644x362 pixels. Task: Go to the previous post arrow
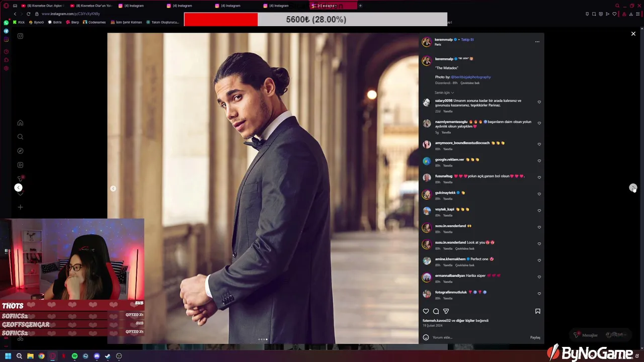click(18, 188)
